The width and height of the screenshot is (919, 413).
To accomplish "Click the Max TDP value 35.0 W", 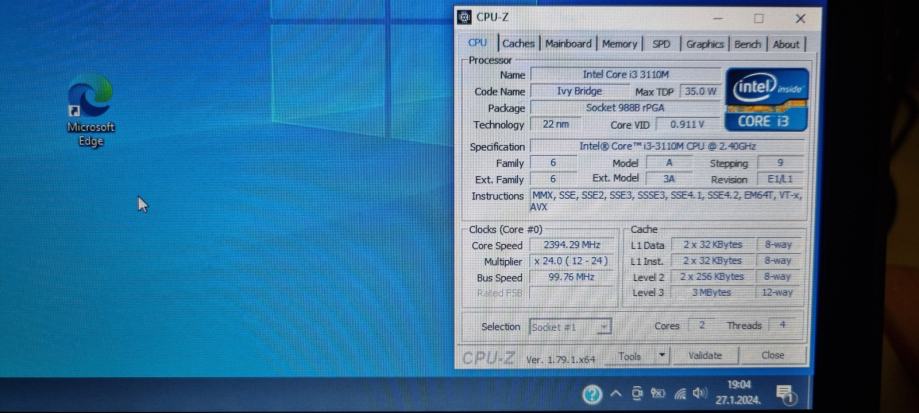I will (x=700, y=91).
